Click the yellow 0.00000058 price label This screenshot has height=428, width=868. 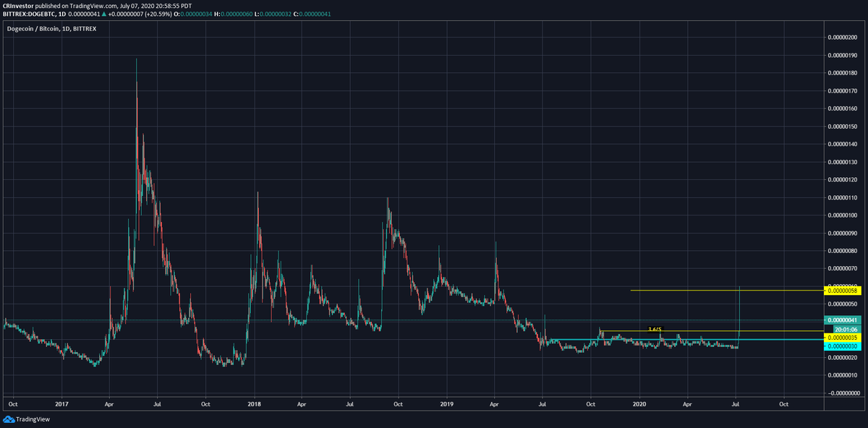pyautogui.click(x=842, y=289)
